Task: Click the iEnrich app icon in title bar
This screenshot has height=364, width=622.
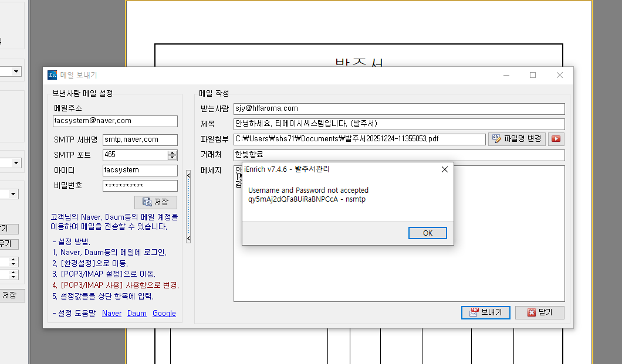Action: click(52, 75)
